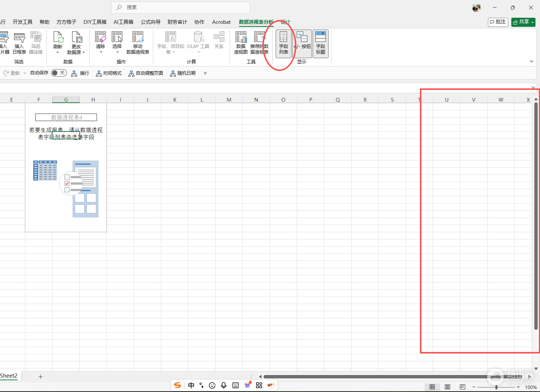Click the zoom slider handle

496,387
